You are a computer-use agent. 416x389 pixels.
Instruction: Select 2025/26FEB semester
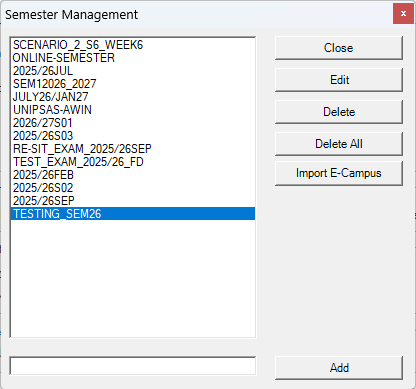[133, 175]
